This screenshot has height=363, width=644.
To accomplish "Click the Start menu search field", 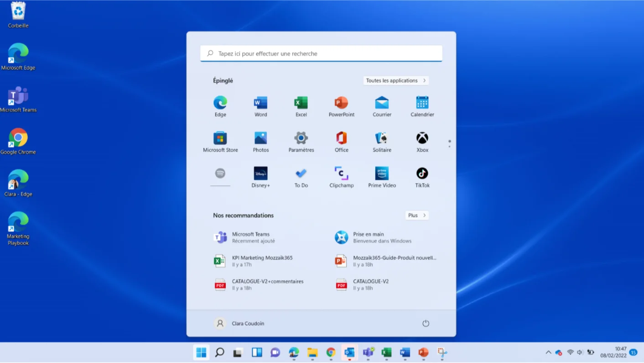I will pyautogui.click(x=321, y=53).
